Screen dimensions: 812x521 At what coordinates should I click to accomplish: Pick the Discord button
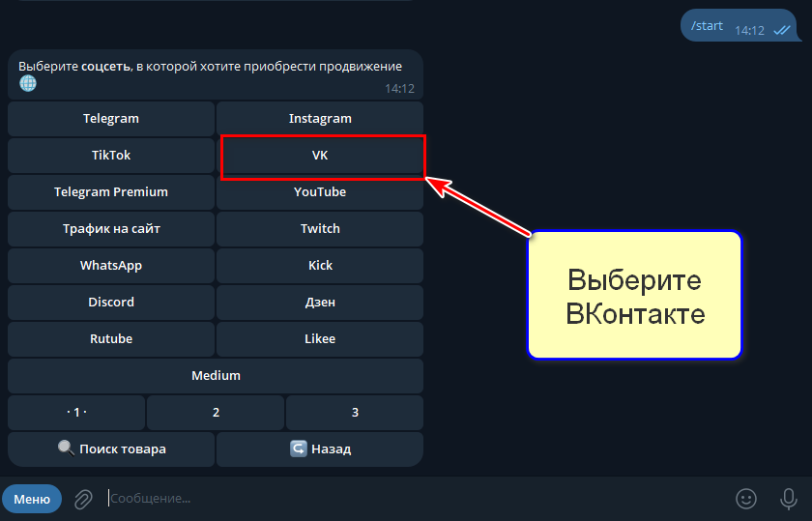pos(111,303)
